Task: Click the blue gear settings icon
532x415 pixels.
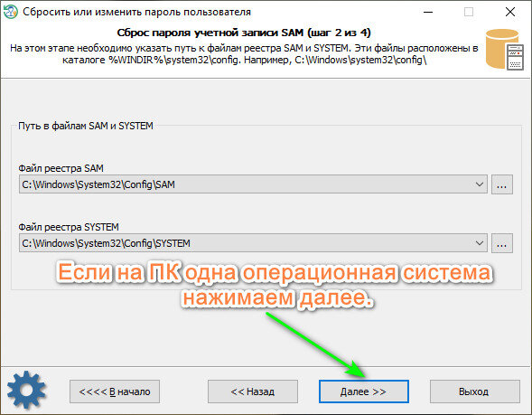Action: (x=26, y=390)
